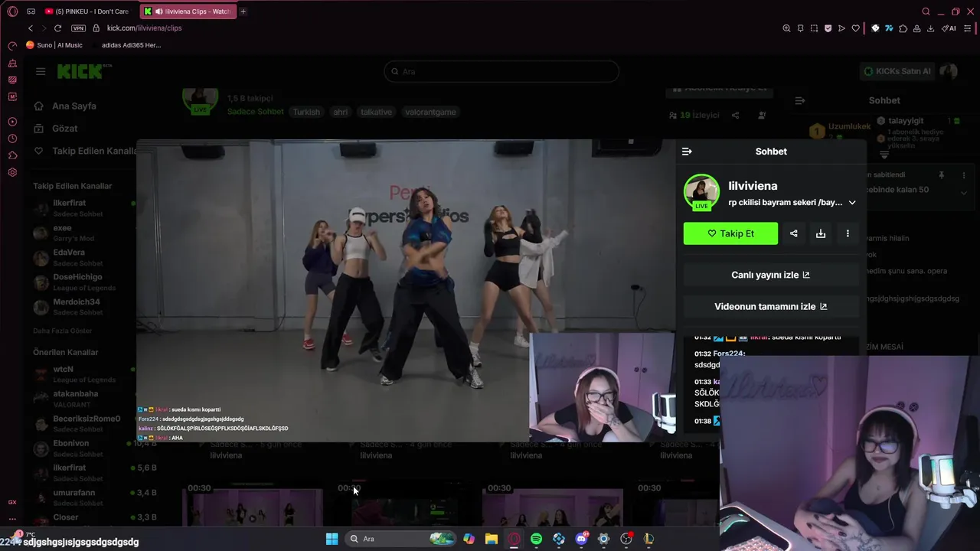Open adidas Adi365 bookmark

tap(126, 45)
